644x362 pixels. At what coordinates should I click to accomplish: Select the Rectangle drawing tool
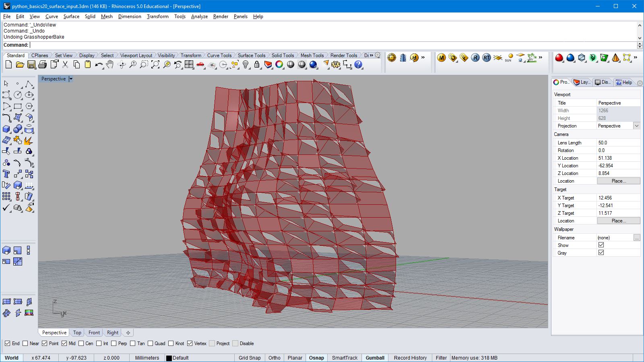pos(18,107)
